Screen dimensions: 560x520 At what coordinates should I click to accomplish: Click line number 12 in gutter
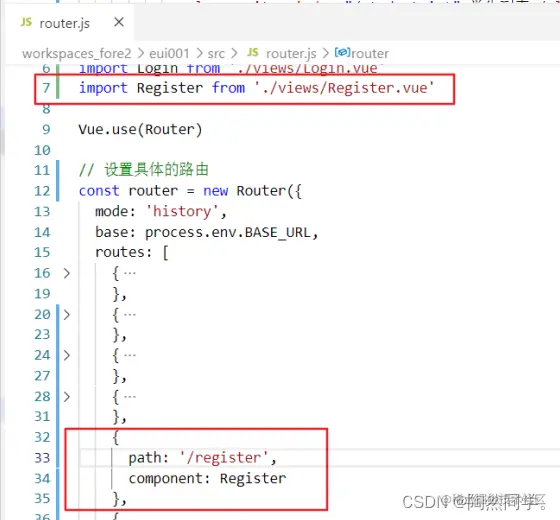coord(42,191)
